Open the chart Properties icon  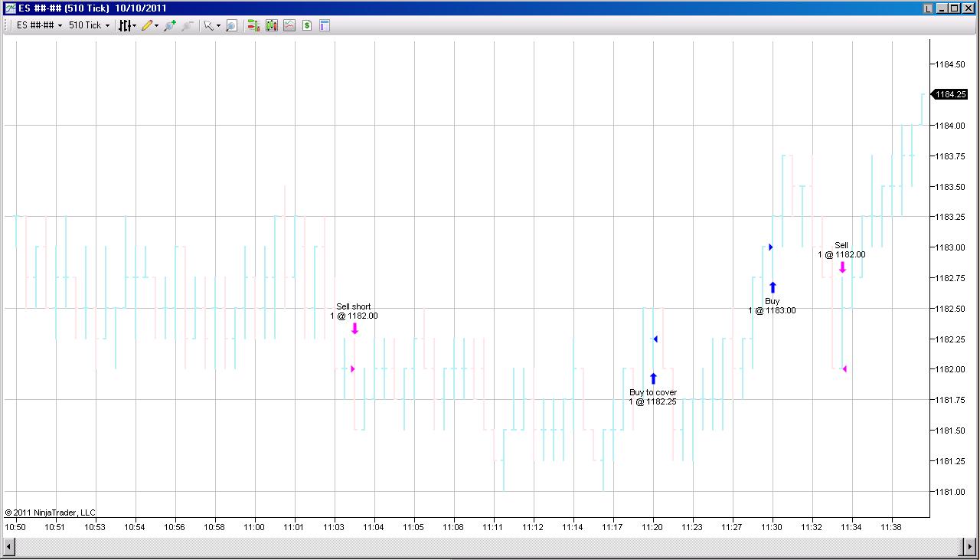point(325,25)
